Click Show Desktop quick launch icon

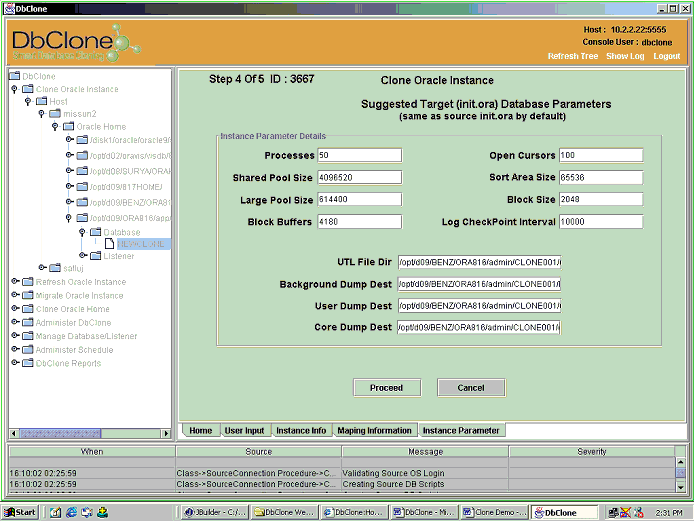[56, 513]
